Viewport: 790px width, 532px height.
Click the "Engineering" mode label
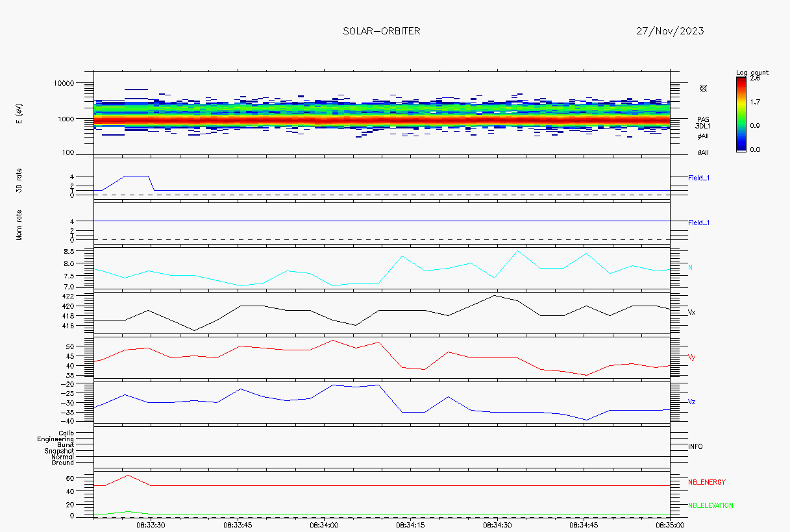click(x=56, y=439)
